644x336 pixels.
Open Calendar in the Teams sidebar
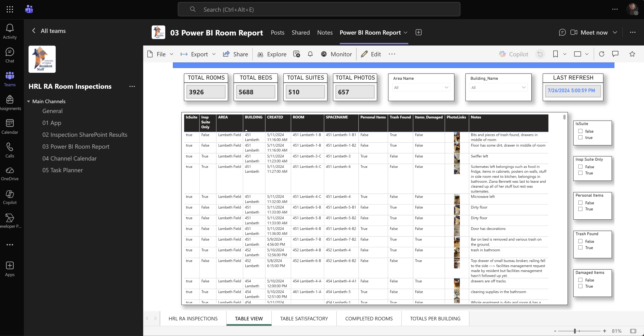pos(10,127)
